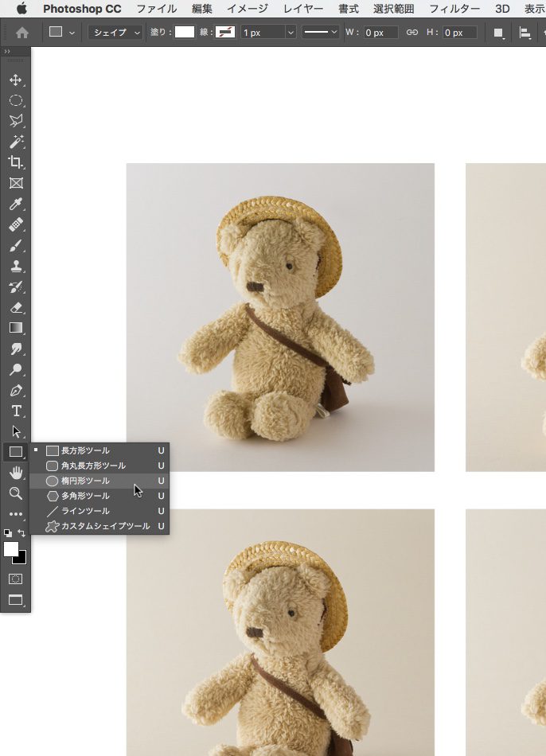Select the Gradient tool
The height and width of the screenshot is (756, 546).
pyautogui.click(x=15, y=328)
